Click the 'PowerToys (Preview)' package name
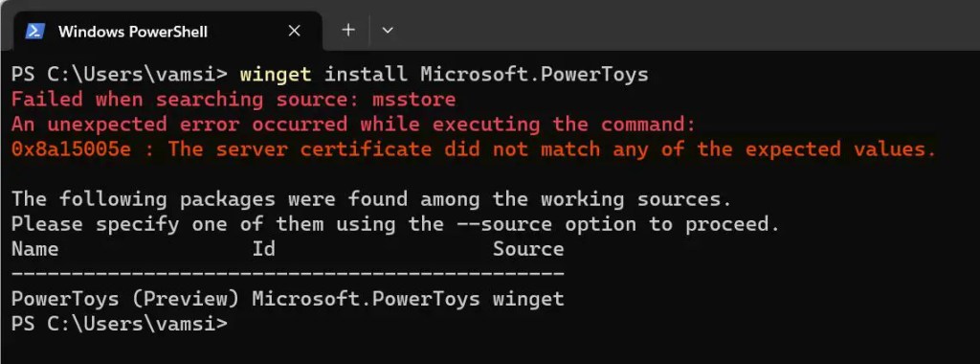 [x=125, y=300]
